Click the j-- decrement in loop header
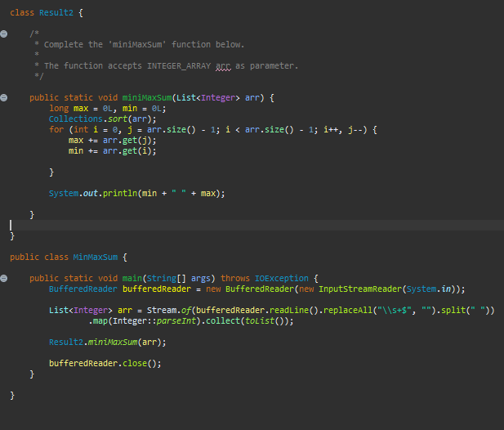The height and width of the screenshot is (430, 504). 355,130
